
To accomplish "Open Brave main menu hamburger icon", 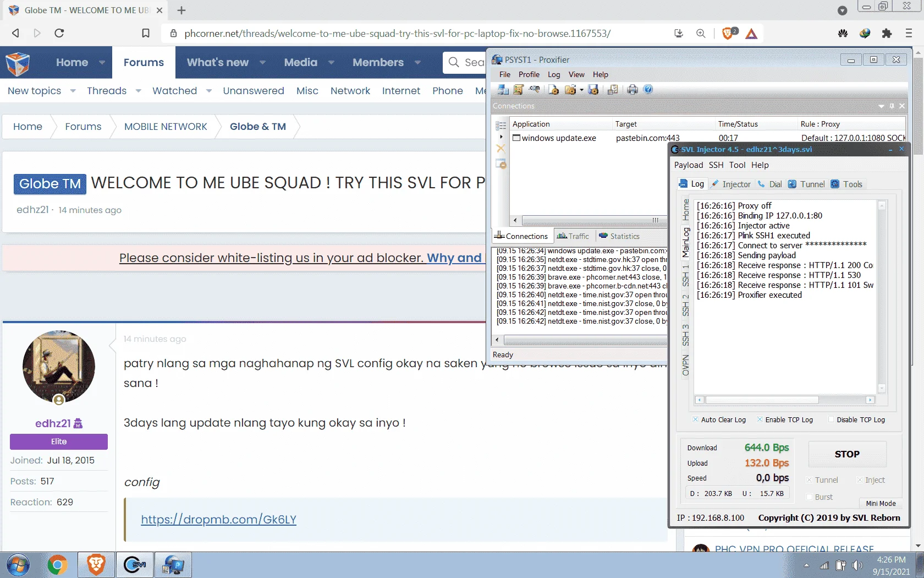I will click(909, 33).
